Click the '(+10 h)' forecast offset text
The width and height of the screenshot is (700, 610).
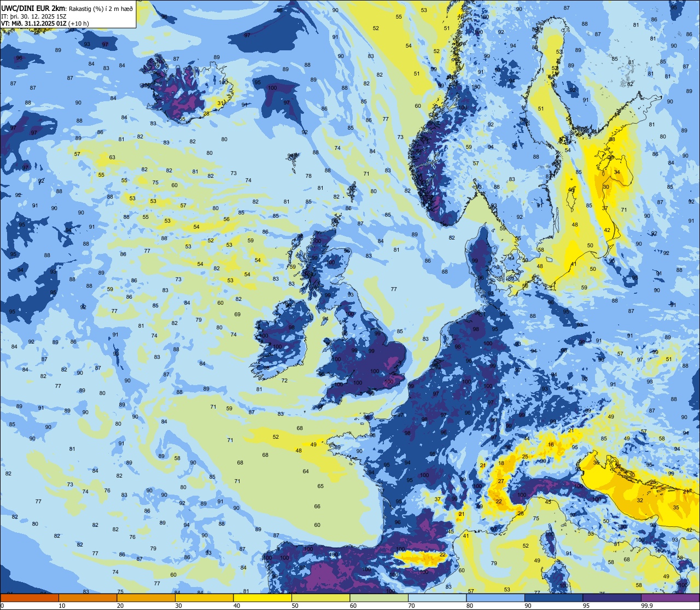coord(79,24)
